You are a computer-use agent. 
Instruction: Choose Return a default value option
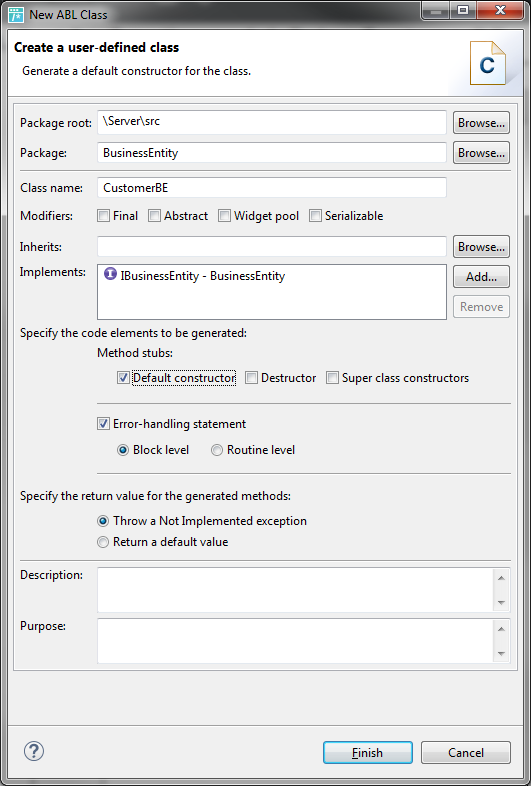103,542
